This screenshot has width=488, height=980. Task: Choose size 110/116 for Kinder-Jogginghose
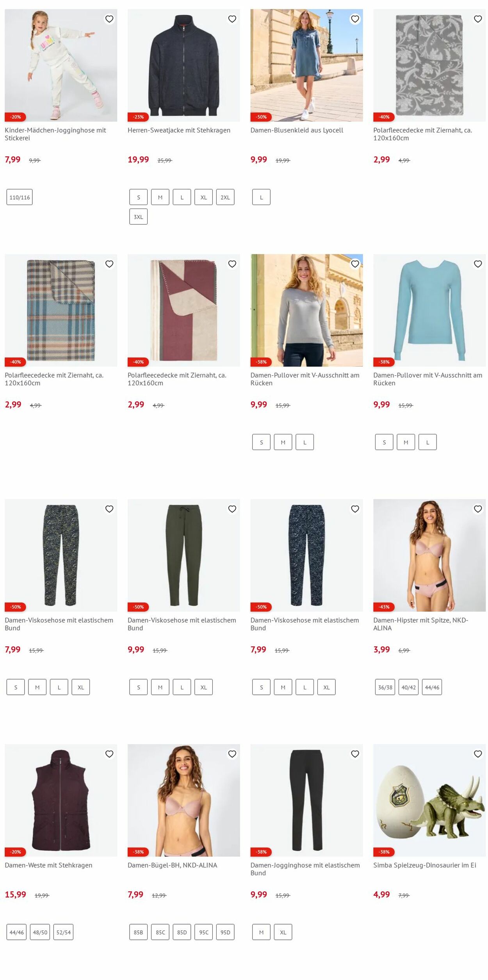(x=20, y=197)
